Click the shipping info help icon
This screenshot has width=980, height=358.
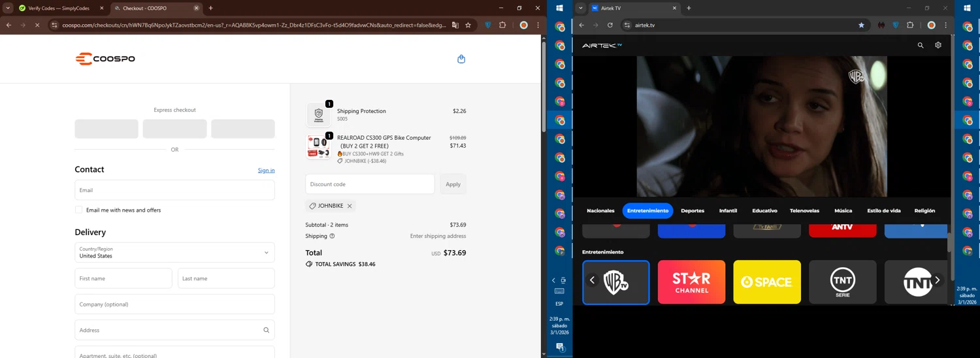point(332,236)
